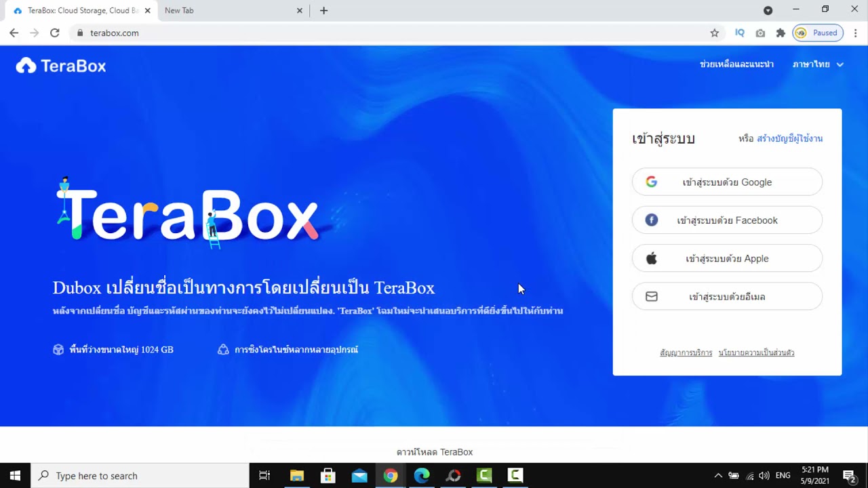Open the Windows Start menu
This screenshot has height=488, width=868.
pos(16,476)
